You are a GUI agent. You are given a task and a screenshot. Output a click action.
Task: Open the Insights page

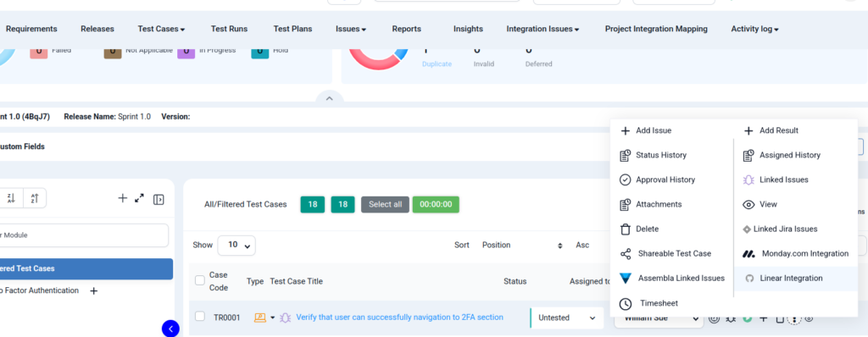[468, 29]
